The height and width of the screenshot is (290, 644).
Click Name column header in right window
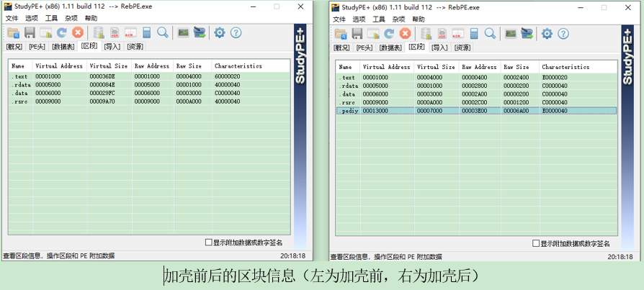click(x=347, y=67)
